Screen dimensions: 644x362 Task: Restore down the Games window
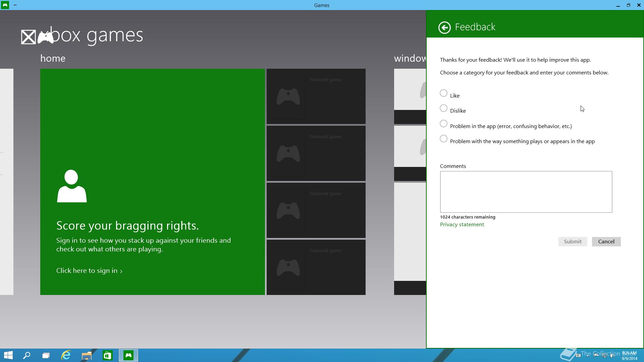(628, 5)
